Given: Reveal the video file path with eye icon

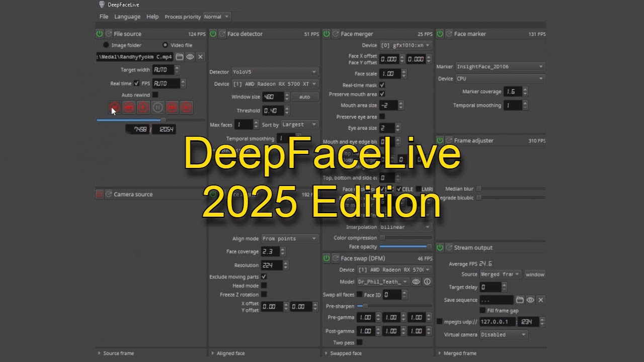Looking at the screenshot, I should (190, 57).
